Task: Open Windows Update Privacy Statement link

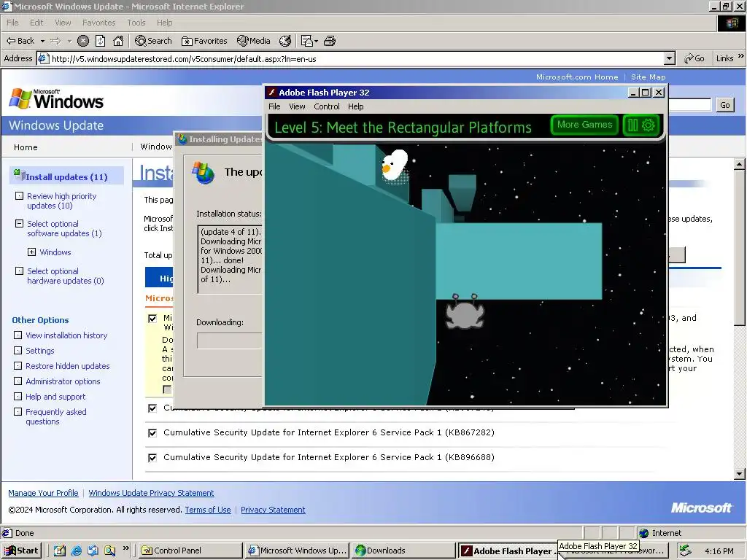Action: pyautogui.click(x=151, y=493)
